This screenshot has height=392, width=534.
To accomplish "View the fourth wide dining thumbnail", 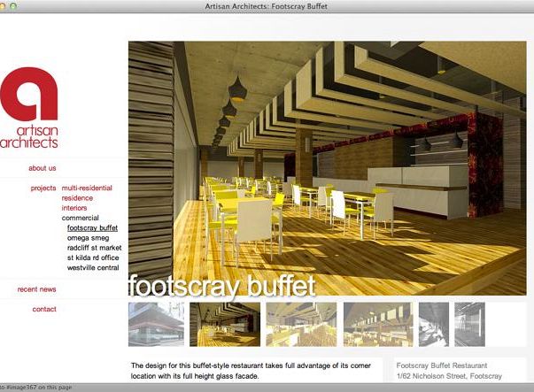I will pos(378,324).
